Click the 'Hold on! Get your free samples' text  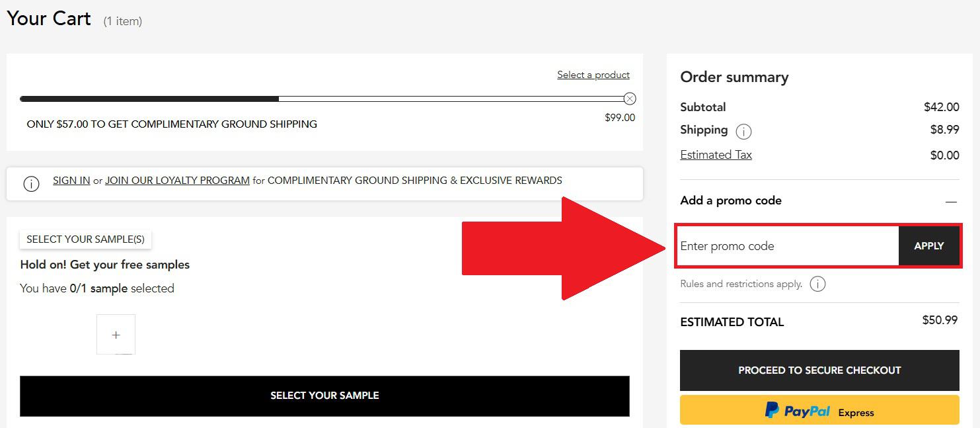coord(105,265)
